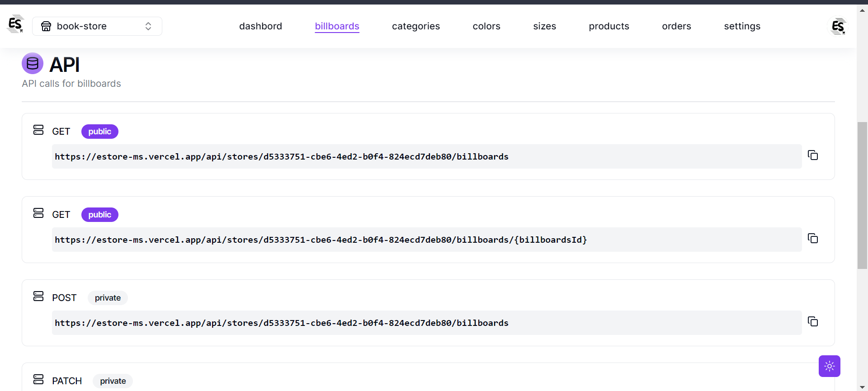Open the book-store store switcher dropdown

pos(97,26)
